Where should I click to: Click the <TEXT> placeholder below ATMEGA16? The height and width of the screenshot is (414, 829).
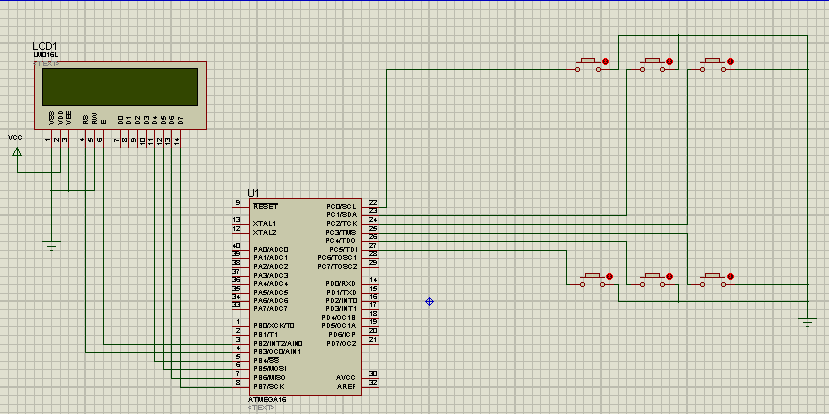pos(262,408)
